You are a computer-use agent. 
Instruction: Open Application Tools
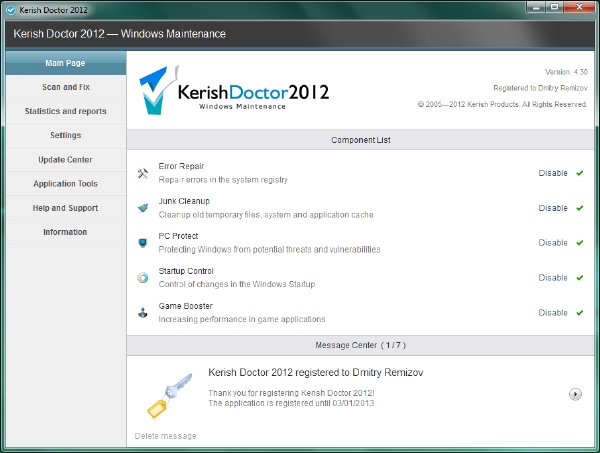pyautogui.click(x=66, y=184)
